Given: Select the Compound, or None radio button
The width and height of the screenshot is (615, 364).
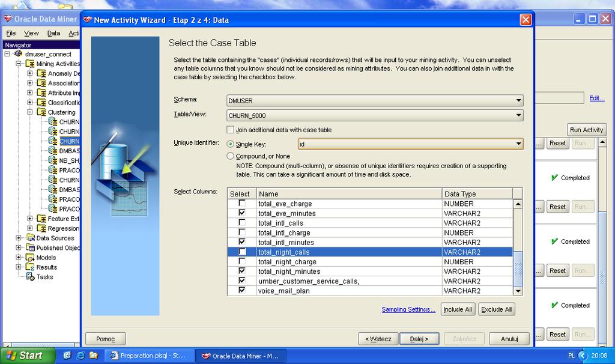Looking at the screenshot, I should (x=230, y=156).
